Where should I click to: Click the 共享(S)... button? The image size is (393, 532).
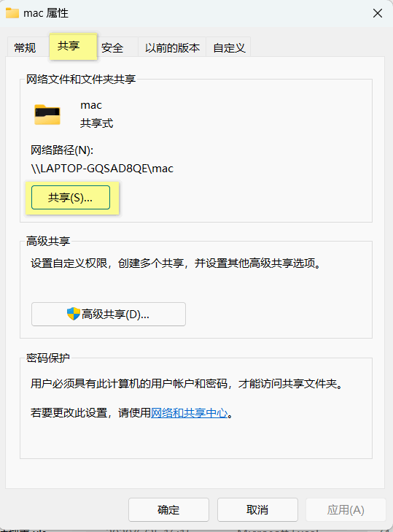[x=71, y=198]
